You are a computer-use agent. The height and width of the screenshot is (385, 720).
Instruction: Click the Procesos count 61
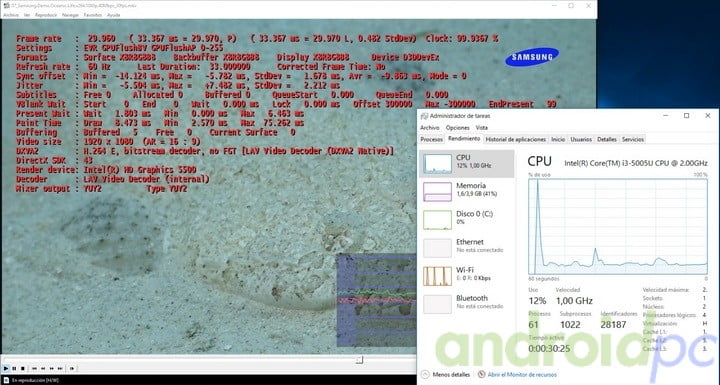[x=533, y=324]
